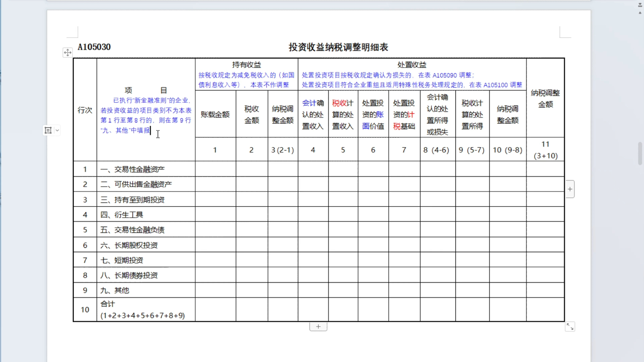Expand the layout options dropdown arrow
The image size is (644, 362).
pos(57,130)
